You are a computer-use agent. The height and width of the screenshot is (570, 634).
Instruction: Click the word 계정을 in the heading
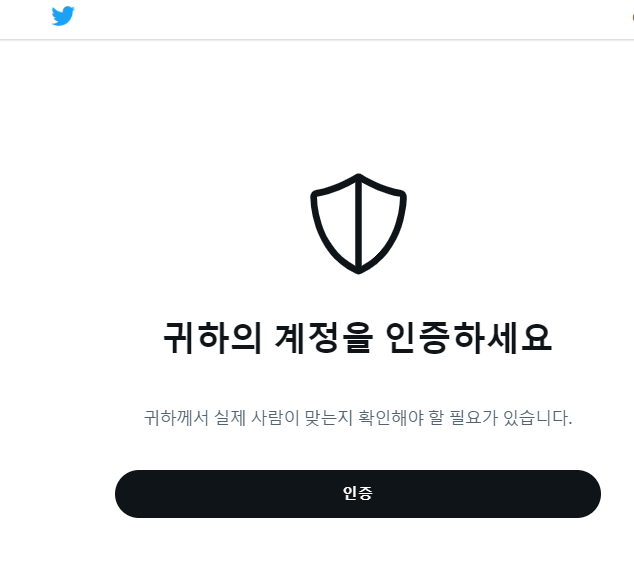click(x=323, y=338)
